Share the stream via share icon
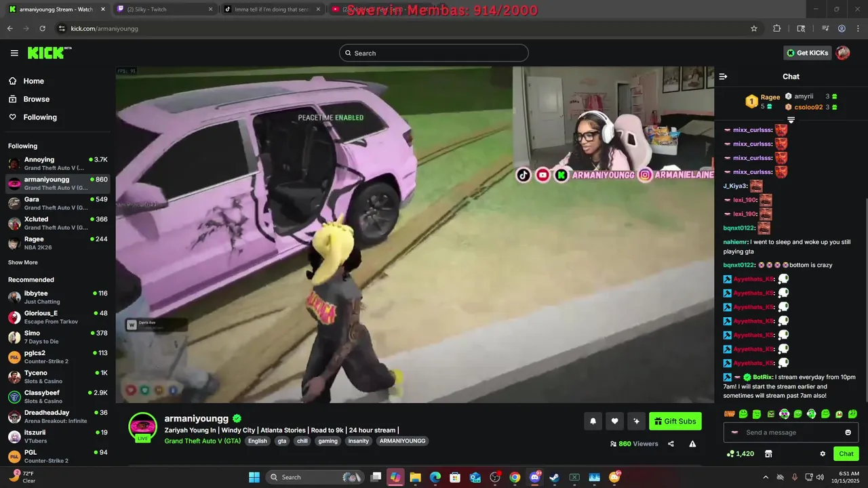 tap(671, 444)
